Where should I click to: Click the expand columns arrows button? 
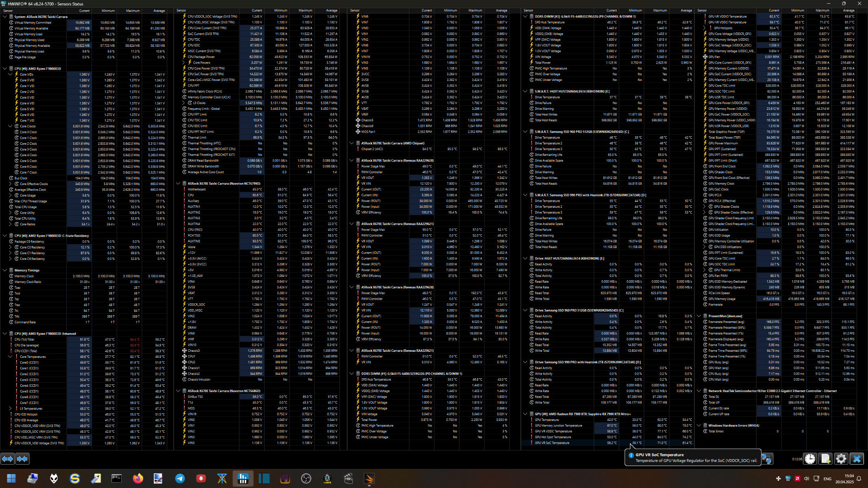pos(7,459)
